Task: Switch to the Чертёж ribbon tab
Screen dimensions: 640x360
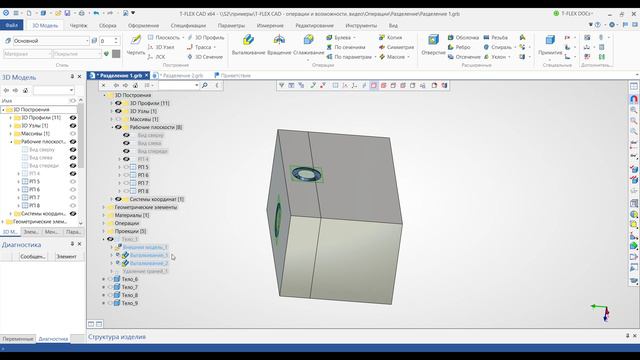Action: pyautogui.click(x=78, y=25)
